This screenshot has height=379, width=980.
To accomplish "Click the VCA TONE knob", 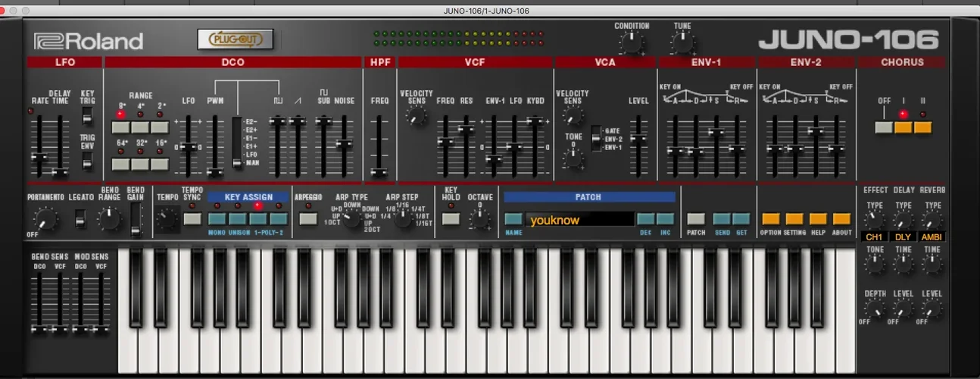I will 573,158.
